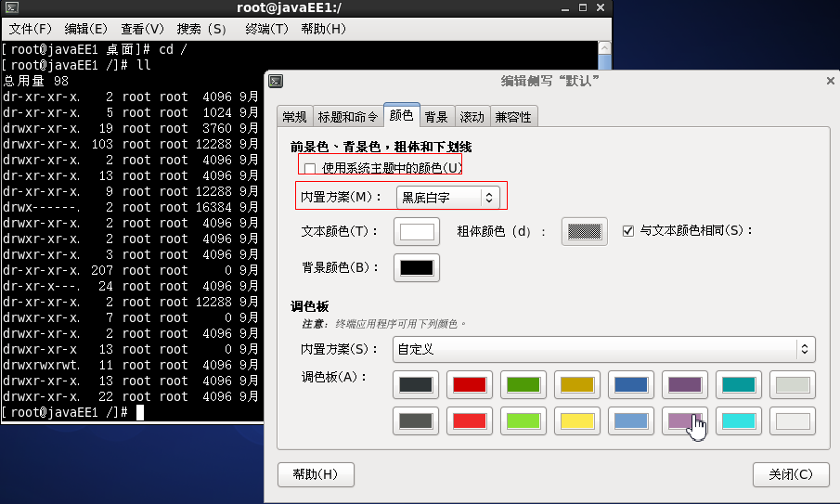Switch to the 兼容性 tab
Image resolution: width=840 pixels, height=504 pixels.
tap(513, 117)
